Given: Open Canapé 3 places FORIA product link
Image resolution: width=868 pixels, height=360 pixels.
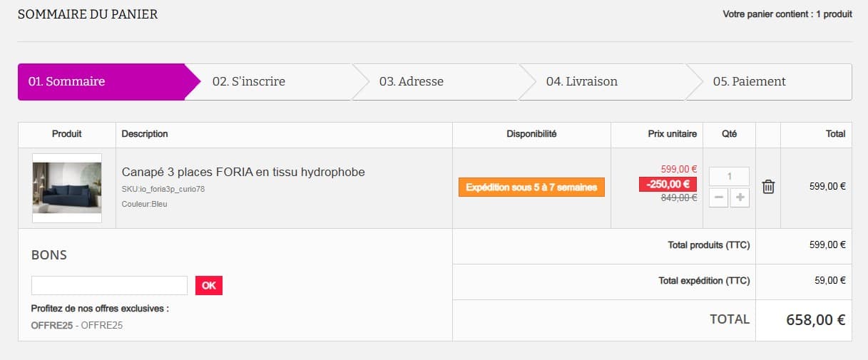Looking at the screenshot, I should pos(243,172).
